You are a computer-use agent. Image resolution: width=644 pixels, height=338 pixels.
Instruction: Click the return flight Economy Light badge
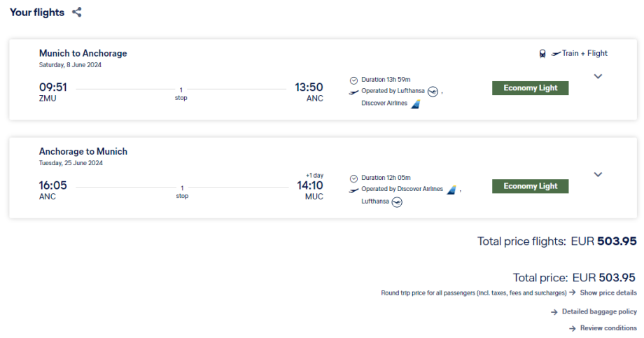pyautogui.click(x=530, y=186)
